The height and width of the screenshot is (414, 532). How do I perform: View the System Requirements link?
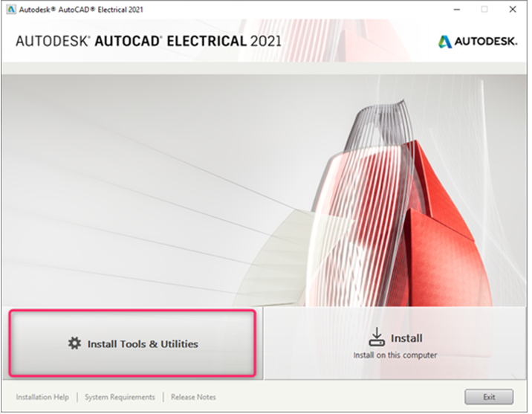pos(120,397)
